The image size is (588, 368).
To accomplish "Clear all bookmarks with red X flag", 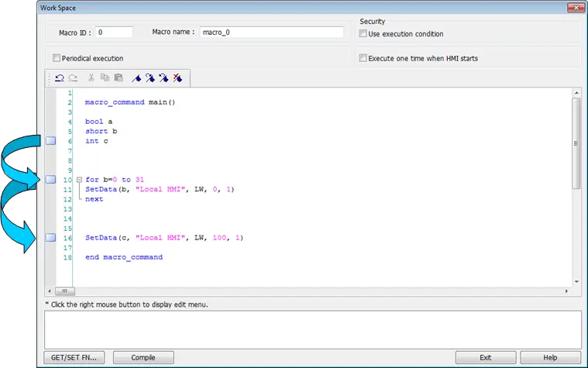I will 177,78.
